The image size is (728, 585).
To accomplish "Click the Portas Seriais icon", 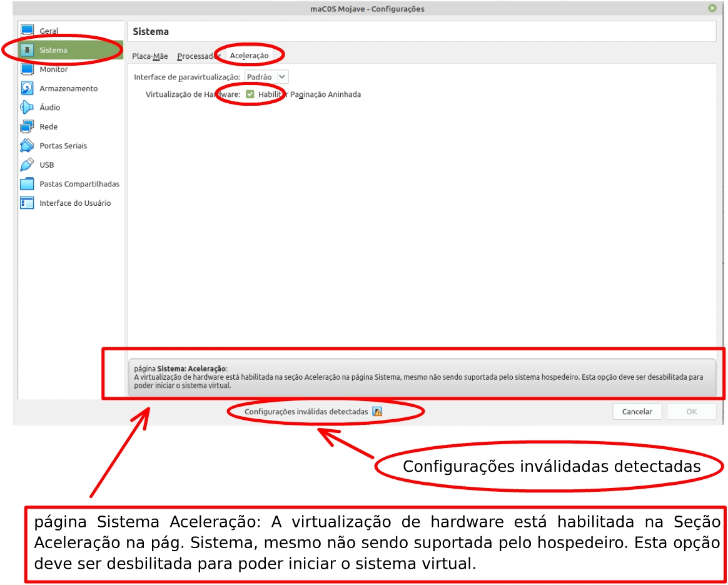I will [27, 146].
